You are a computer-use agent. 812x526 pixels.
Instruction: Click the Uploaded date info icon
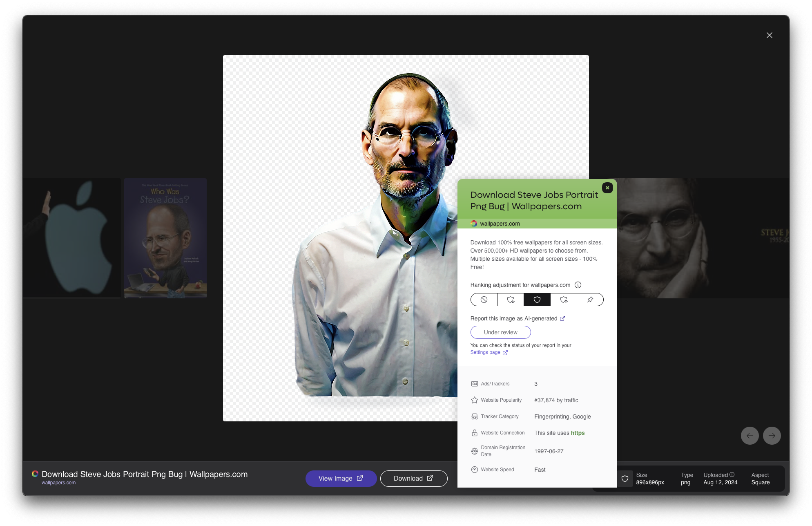(x=732, y=475)
